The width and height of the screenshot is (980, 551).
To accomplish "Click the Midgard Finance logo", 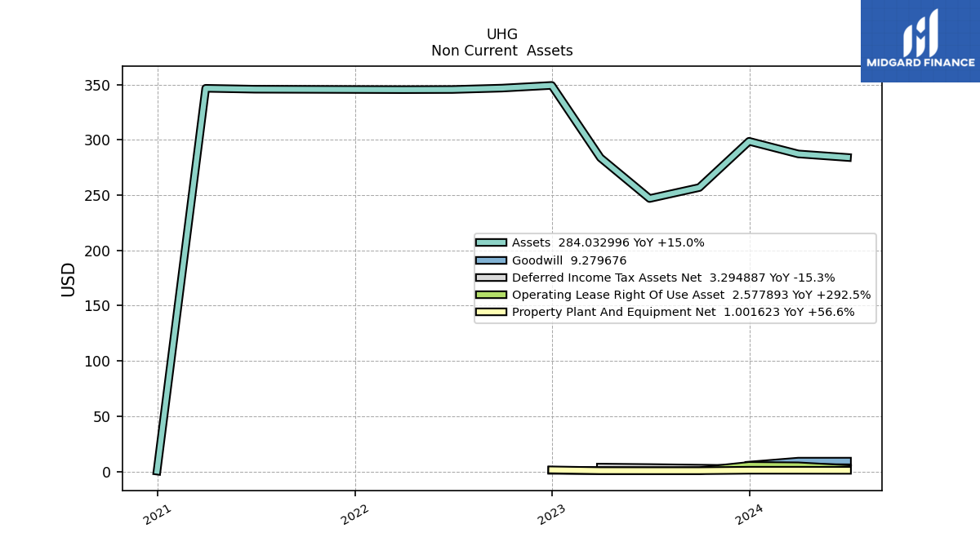I will pyautogui.click(x=920, y=41).
